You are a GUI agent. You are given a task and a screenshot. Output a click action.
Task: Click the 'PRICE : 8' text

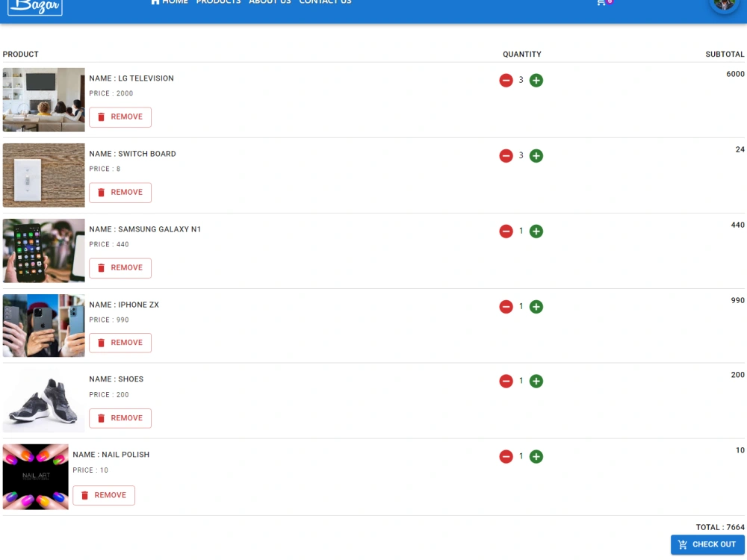point(105,169)
